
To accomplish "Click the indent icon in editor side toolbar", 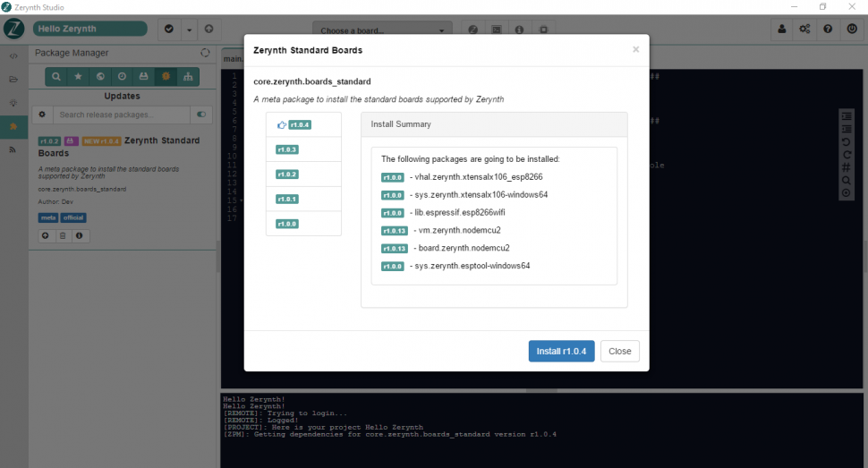I will click(847, 116).
